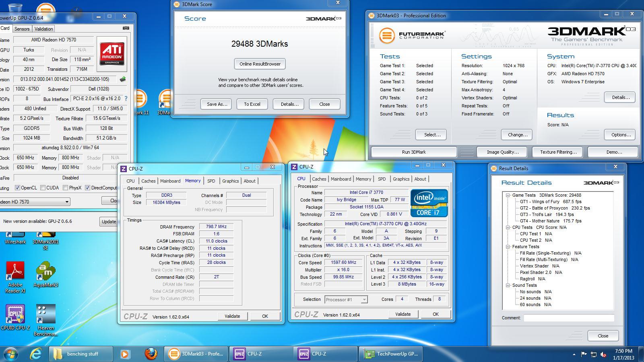Show hidden system tray icons arrow
The image size is (644, 362).
tap(574, 354)
